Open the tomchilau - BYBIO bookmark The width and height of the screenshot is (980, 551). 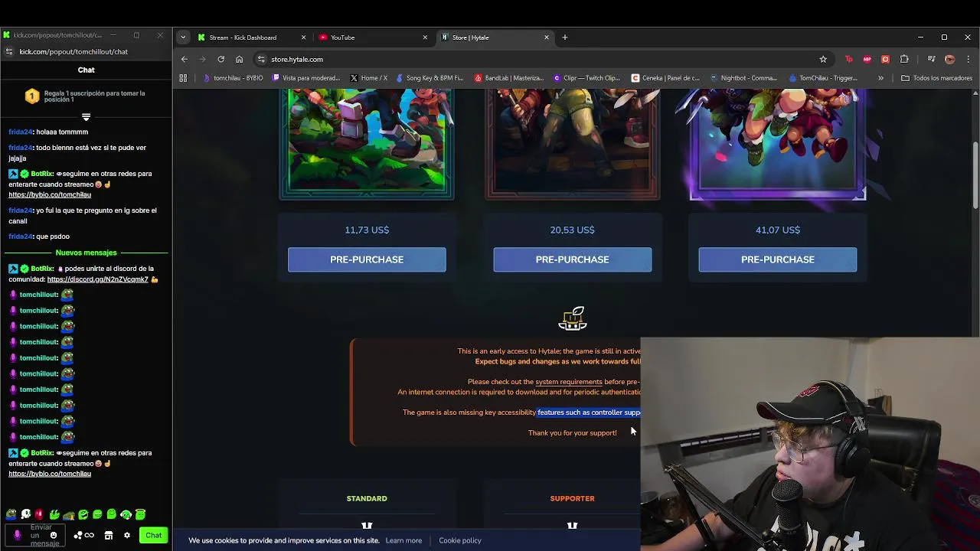pyautogui.click(x=233, y=78)
